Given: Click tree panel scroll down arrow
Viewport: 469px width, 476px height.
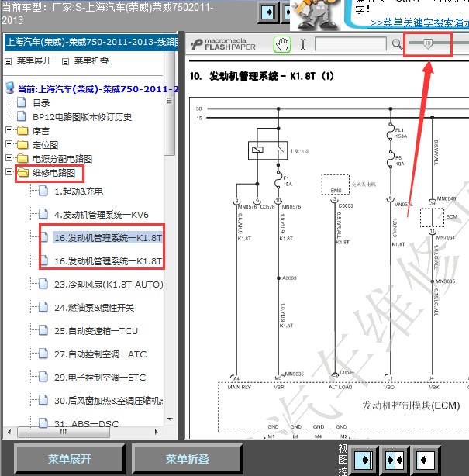Looking at the screenshot, I should pyautogui.click(x=170, y=419).
